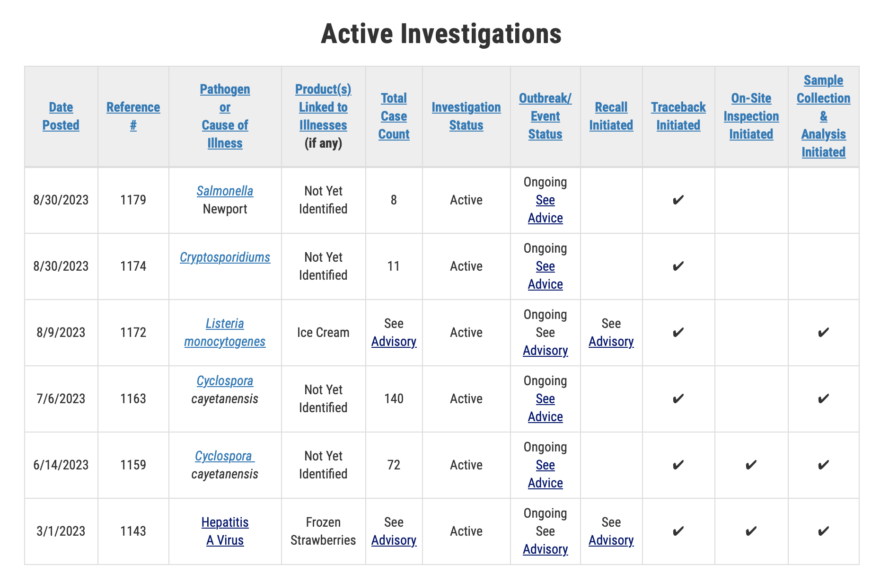The height and width of the screenshot is (583, 880).
Task: Open Outbreak/Event Status header link
Action: click(545, 116)
